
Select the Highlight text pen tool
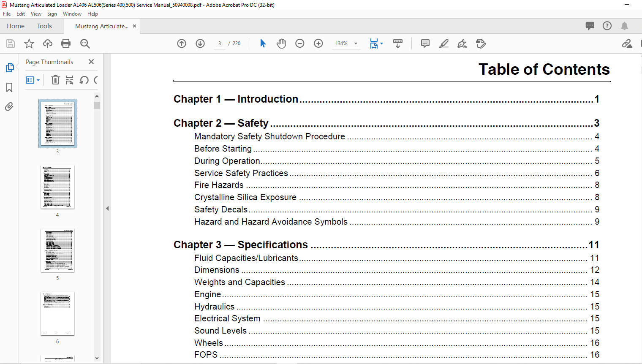[x=444, y=43]
